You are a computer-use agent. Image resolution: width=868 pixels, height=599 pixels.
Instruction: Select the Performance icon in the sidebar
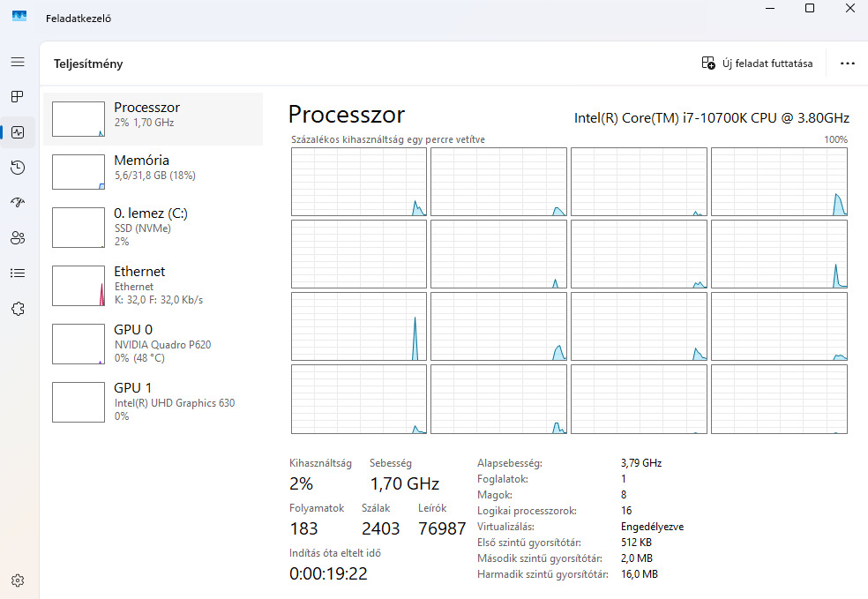(18, 132)
